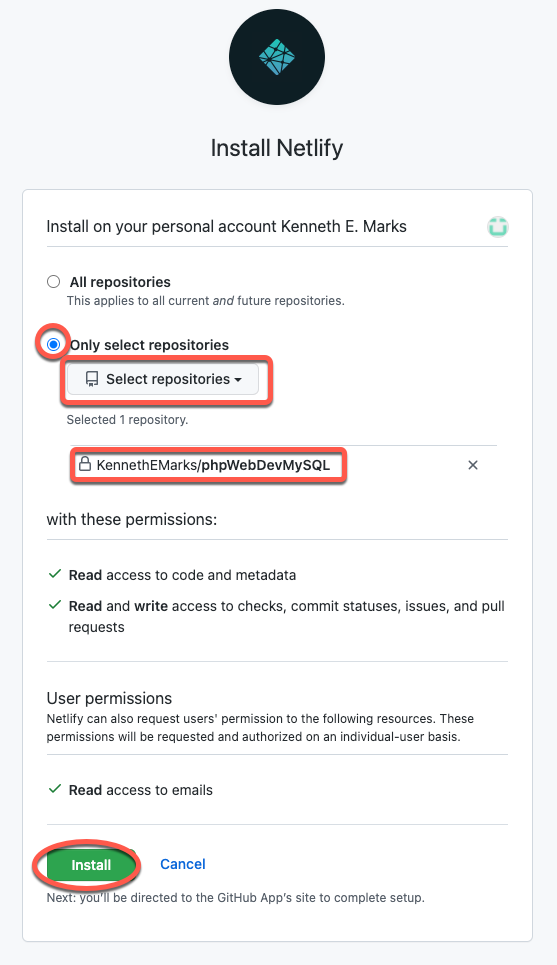Click the User permissions section heading

(x=110, y=699)
